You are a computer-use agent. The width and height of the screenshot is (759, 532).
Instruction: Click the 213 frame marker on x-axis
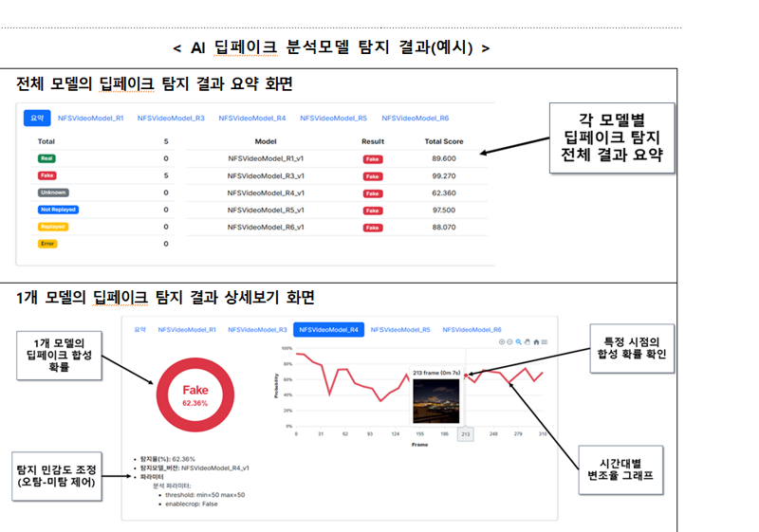[x=465, y=433]
